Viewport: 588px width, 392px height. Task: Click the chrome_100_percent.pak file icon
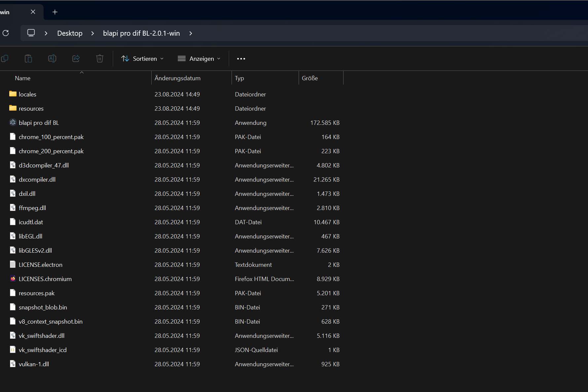tap(13, 136)
